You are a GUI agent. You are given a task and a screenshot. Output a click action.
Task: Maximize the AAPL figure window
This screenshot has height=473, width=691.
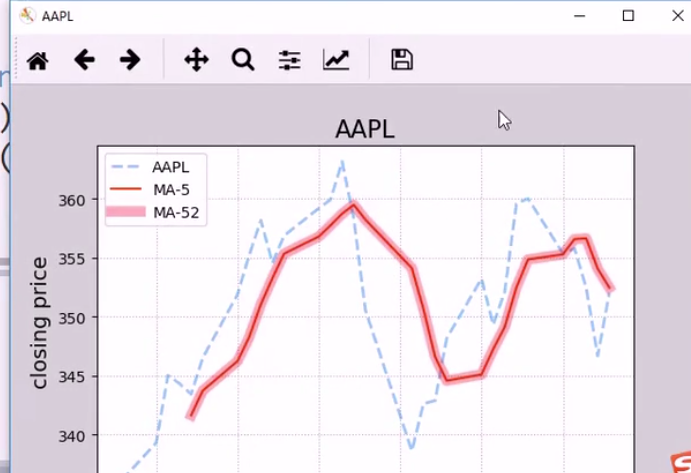(x=628, y=16)
